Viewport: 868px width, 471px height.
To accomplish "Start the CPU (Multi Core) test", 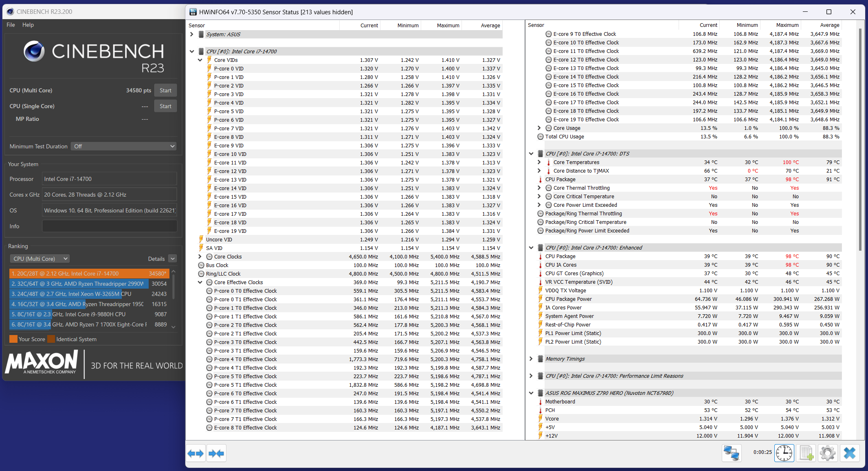I will coord(165,90).
